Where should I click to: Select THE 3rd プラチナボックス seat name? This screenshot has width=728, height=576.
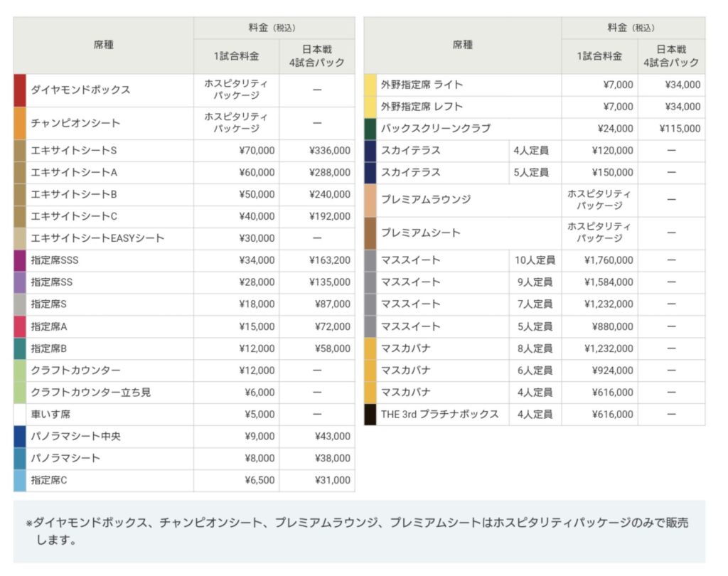click(x=439, y=415)
